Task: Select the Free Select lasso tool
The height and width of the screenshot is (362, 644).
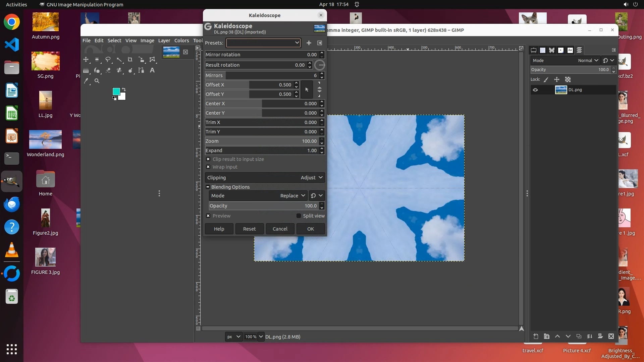Action: click(x=108, y=60)
